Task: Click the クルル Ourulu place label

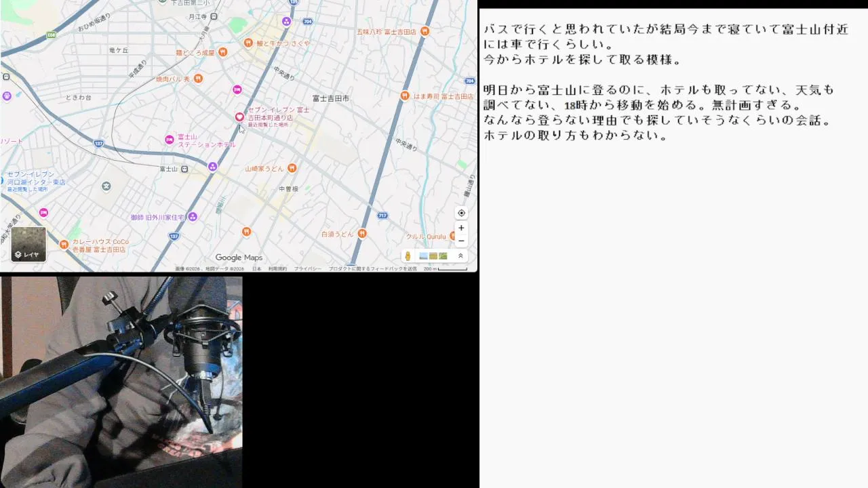Action: click(426, 237)
